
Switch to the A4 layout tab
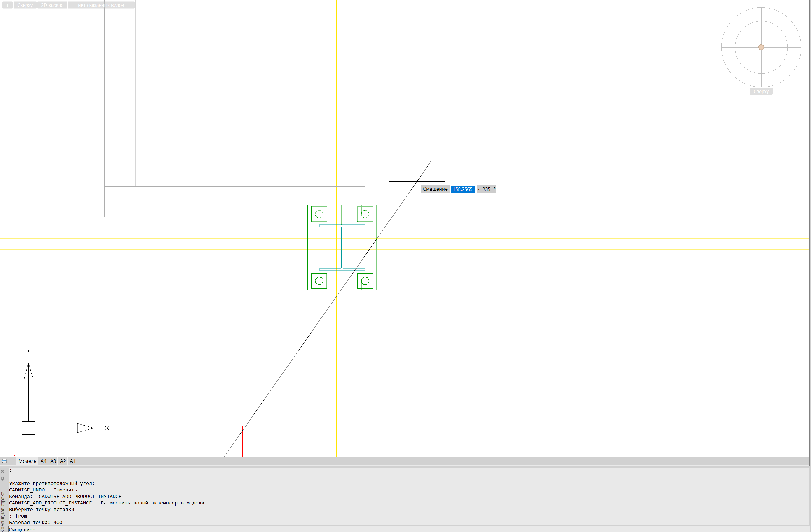43,461
